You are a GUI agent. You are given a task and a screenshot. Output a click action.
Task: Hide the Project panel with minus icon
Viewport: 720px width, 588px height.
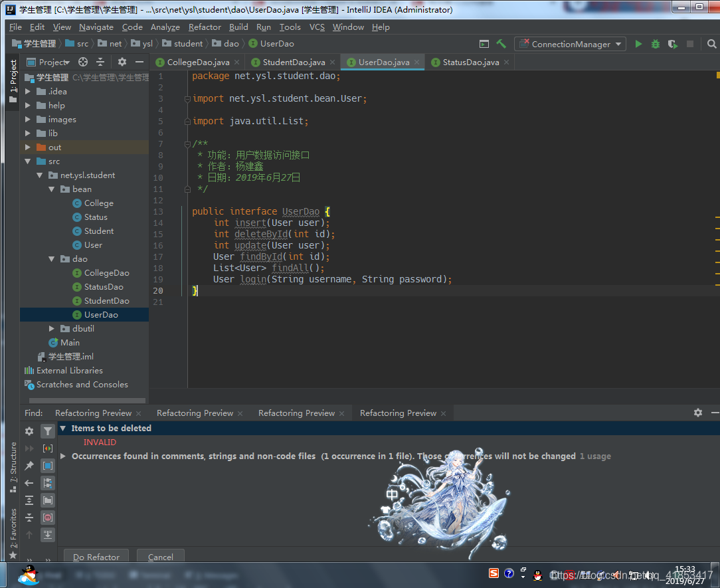click(x=139, y=62)
